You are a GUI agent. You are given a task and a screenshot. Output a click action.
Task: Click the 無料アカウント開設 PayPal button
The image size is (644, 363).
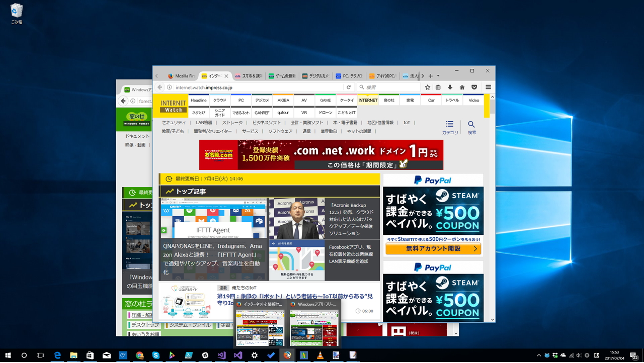433,248
